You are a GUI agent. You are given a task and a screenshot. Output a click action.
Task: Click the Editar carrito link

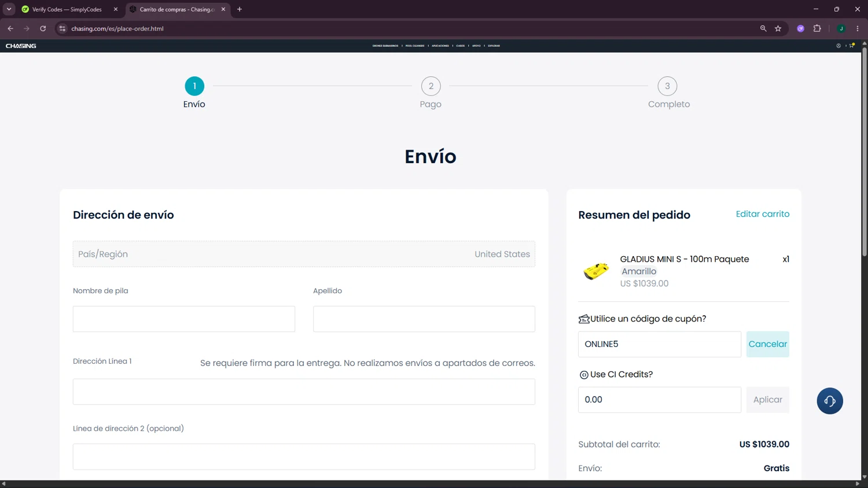(763, 214)
